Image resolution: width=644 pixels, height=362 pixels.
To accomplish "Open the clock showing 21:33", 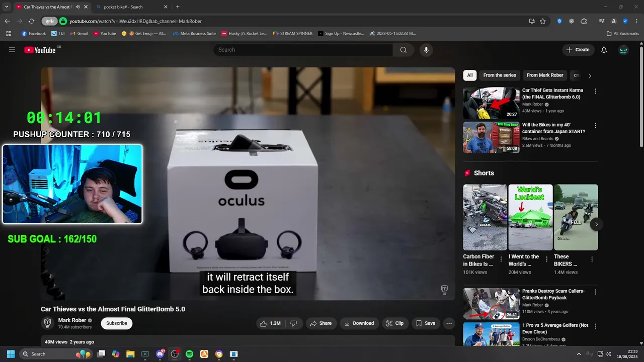I will (627, 354).
